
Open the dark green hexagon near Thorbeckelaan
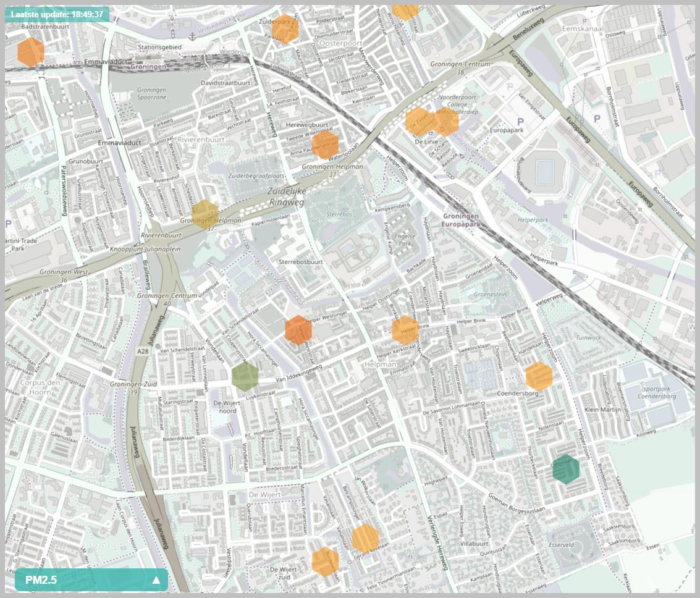coord(566,469)
